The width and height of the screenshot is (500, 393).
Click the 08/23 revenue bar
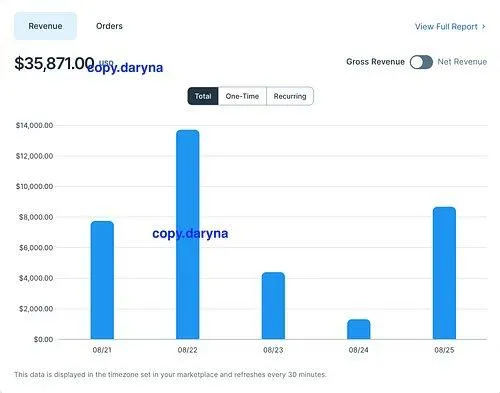[273, 306]
